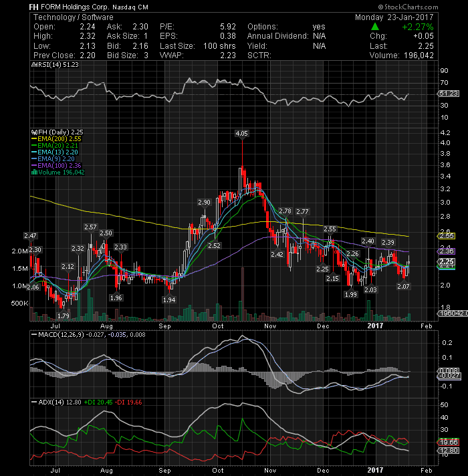Click the 196042 volume axis tag
This screenshot has width=468, height=476.
(453, 313)
